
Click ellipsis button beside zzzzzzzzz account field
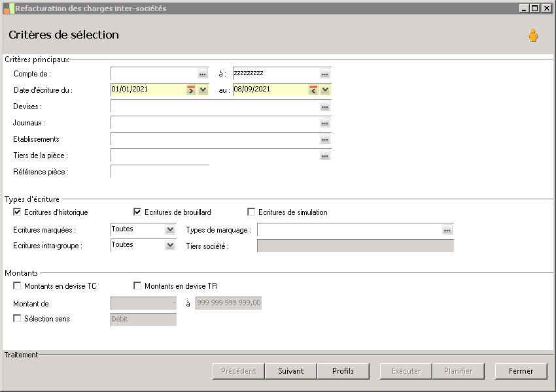pos(325,74)
